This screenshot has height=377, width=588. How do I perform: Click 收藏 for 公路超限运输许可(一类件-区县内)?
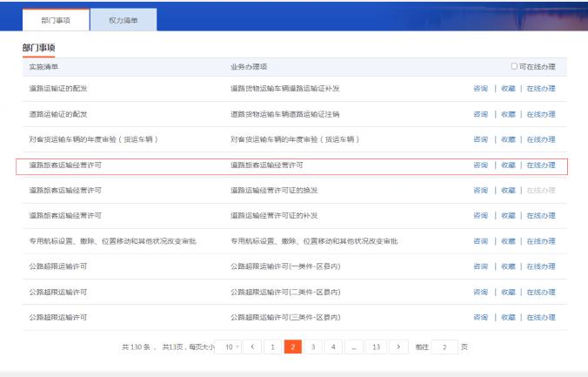coord(508,266)
